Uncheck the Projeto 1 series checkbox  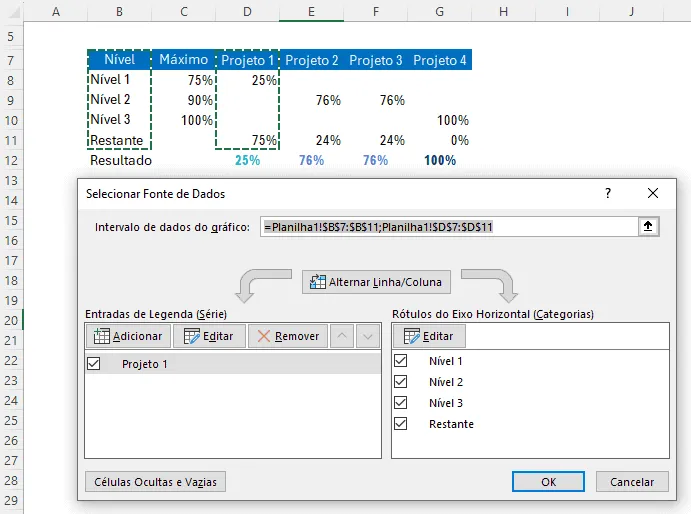pyautogui.click(x=93, y=364)
